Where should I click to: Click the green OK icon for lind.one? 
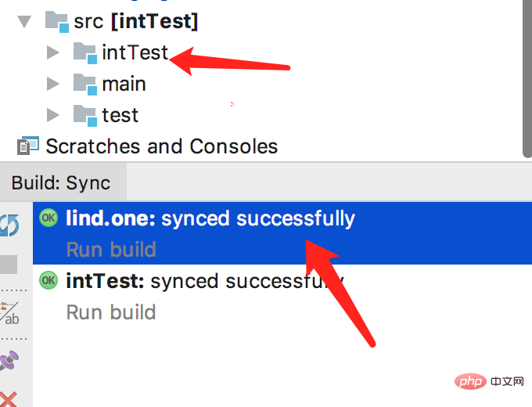[49, 218]
